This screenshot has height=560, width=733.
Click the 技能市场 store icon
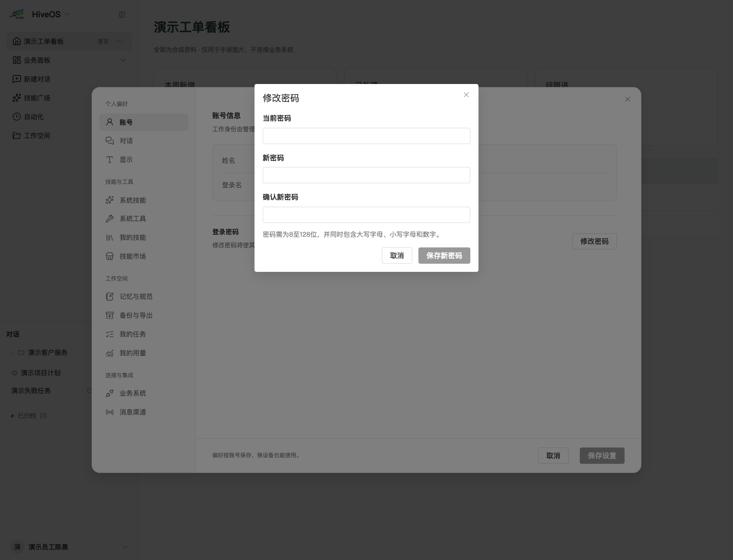[109, 256]
